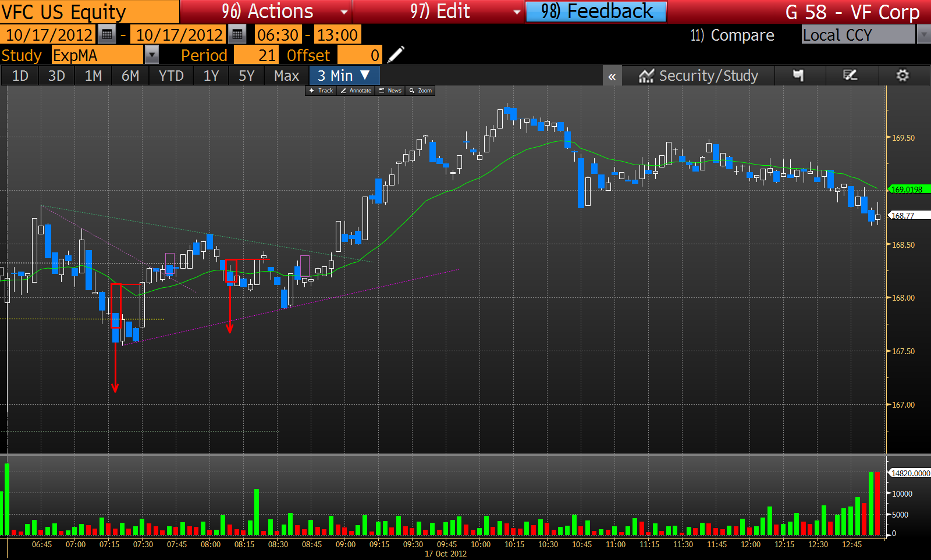Click the end date field 10/17/2012
The image size is (931, 560).
(179, 35)
